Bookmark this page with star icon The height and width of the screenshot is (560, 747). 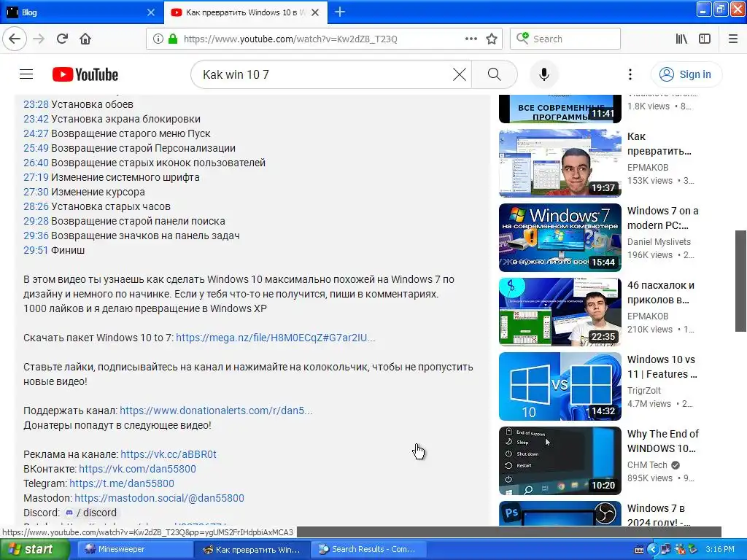(492, 39)
